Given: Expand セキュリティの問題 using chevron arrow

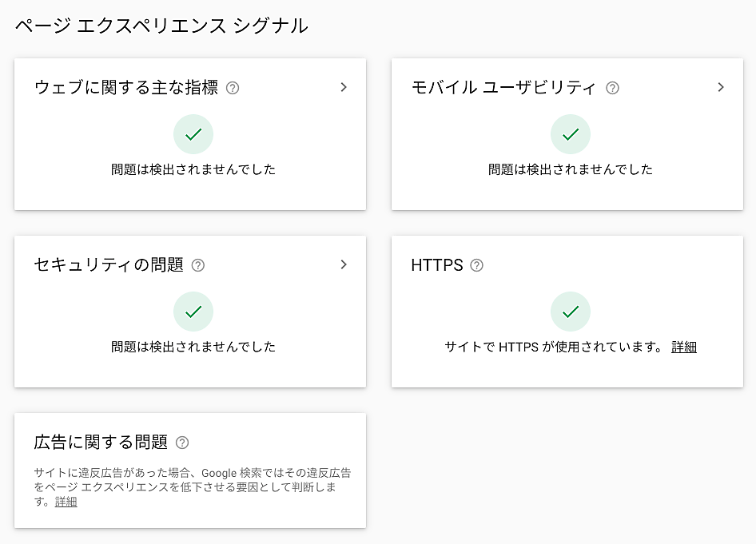Looking at the screenshot, I should click(344, 264).
